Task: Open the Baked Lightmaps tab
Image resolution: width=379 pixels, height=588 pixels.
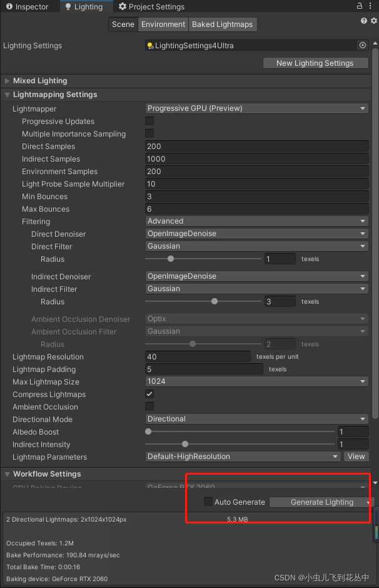Action: coord(223,24)
